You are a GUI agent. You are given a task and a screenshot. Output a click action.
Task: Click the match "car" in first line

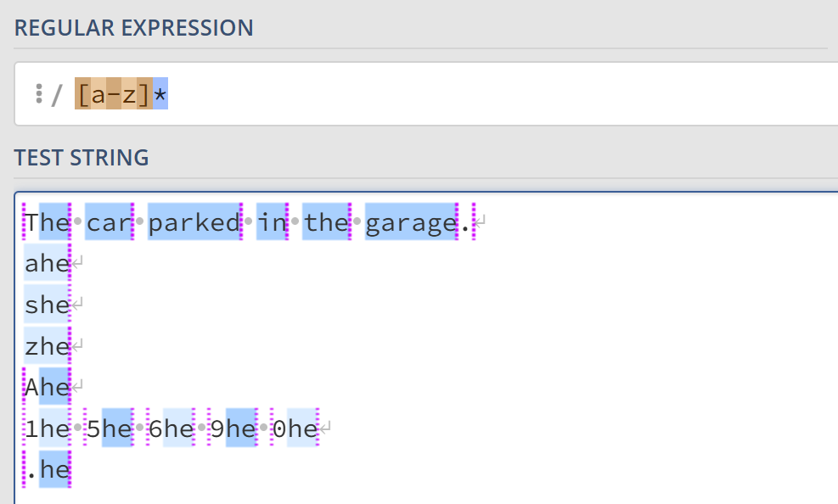(107, 222)
